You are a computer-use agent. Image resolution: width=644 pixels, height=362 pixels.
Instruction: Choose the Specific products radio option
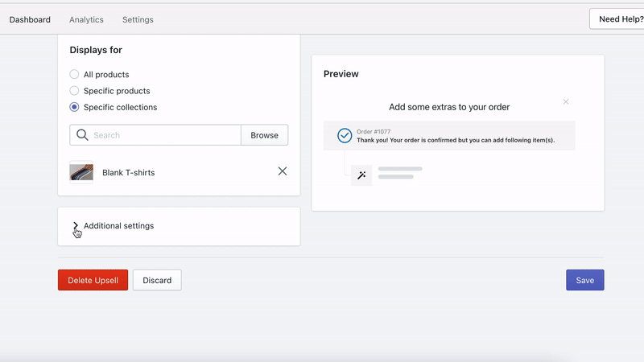coord(74,91)
